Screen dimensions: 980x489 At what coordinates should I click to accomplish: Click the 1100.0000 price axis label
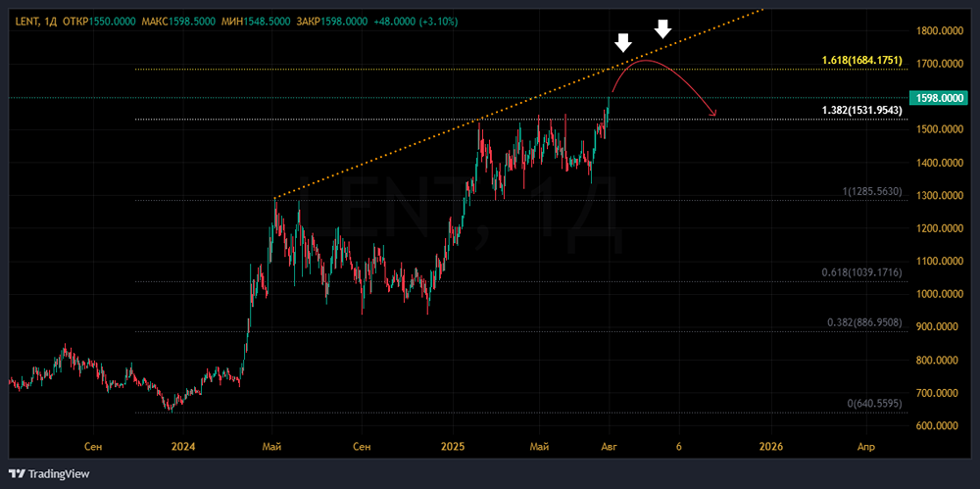tap(940, 262)
